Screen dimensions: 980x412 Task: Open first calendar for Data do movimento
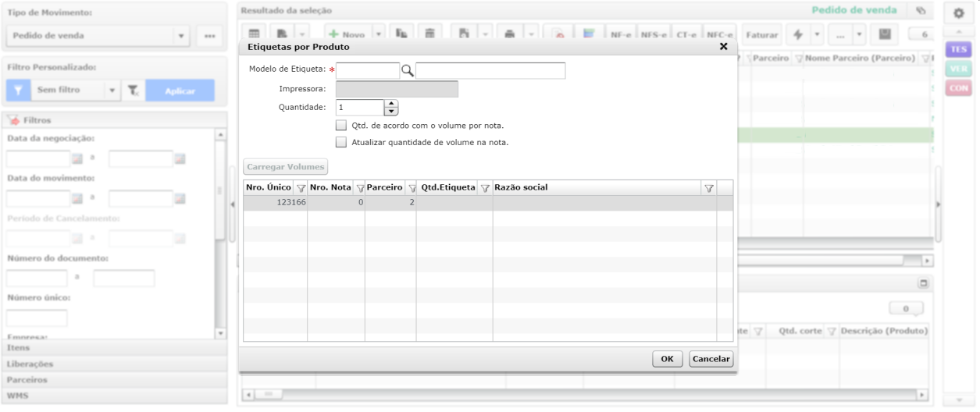click(x=77, y=198)
